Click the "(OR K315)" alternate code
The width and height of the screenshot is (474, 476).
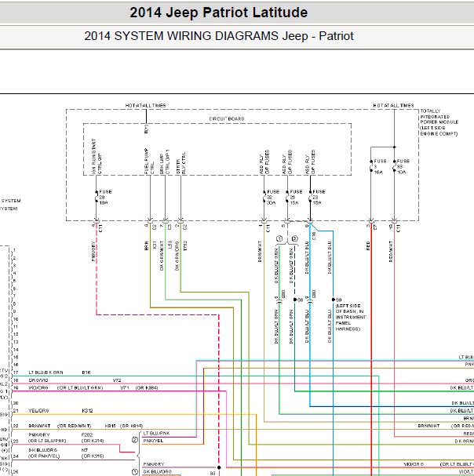pos(93,456)
